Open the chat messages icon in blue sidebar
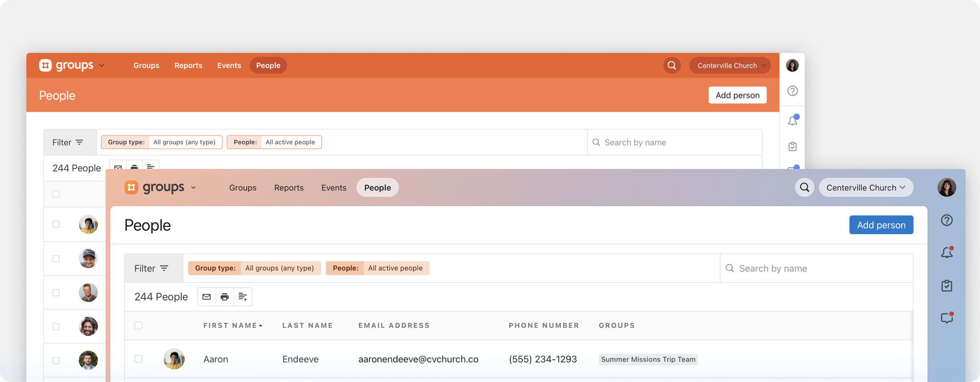The width and height of the screenshot is (980, 382). point(947,318)
